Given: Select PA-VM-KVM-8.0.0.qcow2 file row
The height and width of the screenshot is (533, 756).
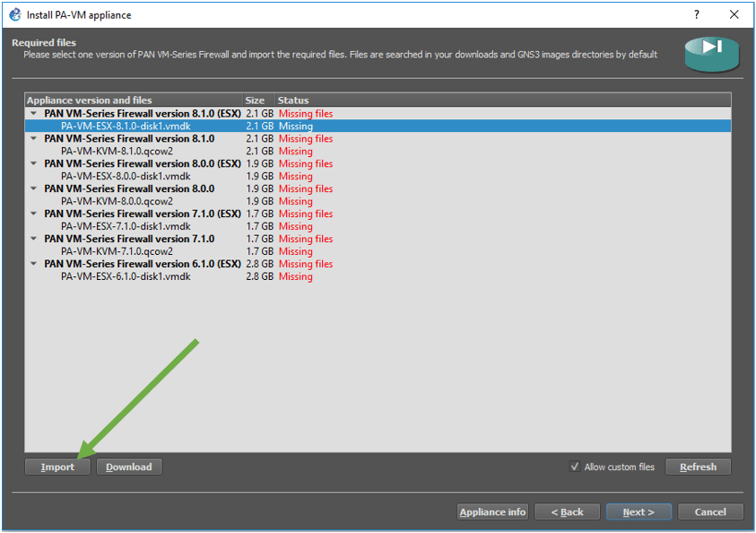Looking at the screenshot, I should click(378, 201).
